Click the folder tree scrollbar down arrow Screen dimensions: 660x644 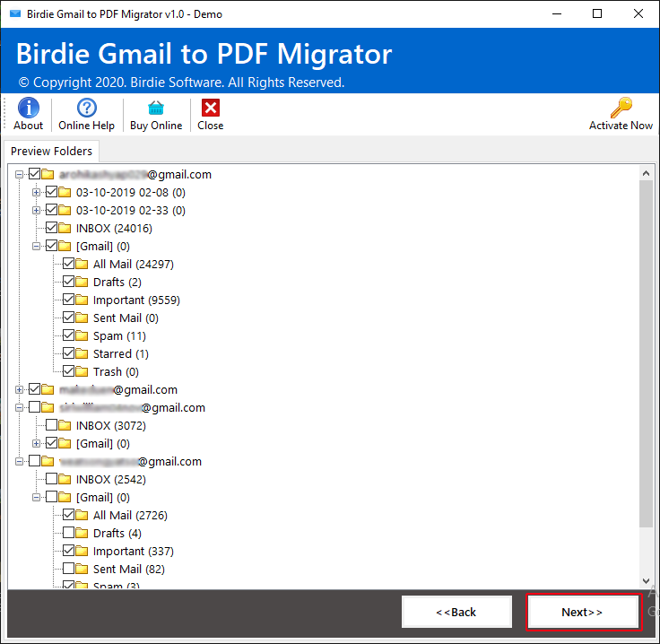point(647,581)
